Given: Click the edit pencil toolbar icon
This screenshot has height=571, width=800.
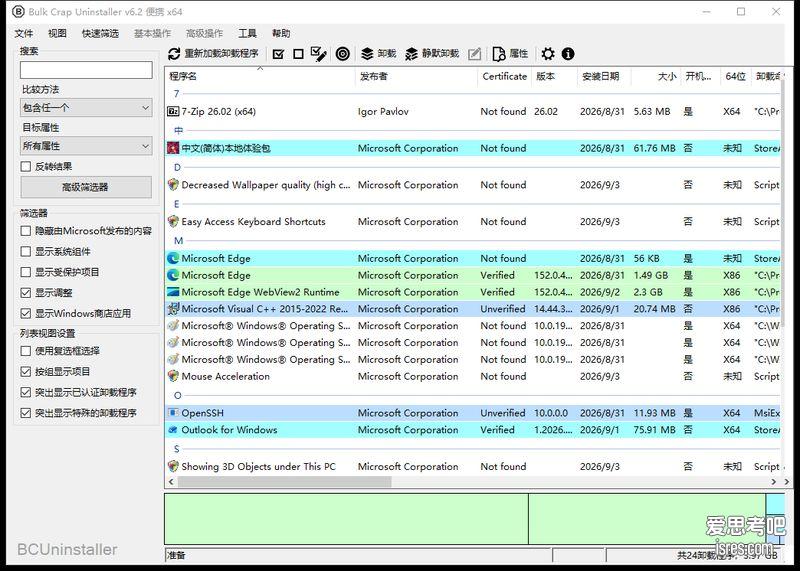Looking at the screenshot, I should click(x=474, y=54).
